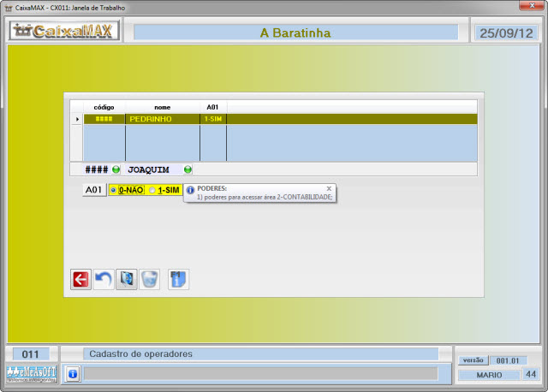Click the row selector arrow beside PEDRINHO
548x392 pixels.
(x=78, y=119)
